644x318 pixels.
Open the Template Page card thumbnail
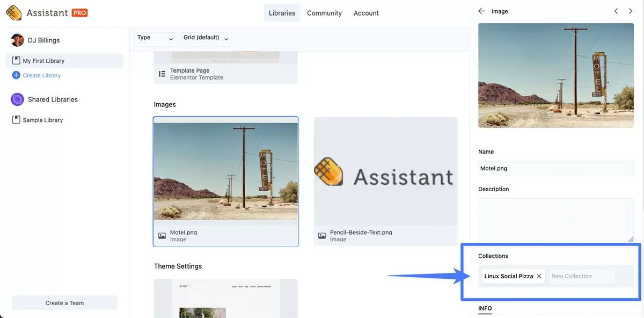pyautogui.click(x=226, y=57)
